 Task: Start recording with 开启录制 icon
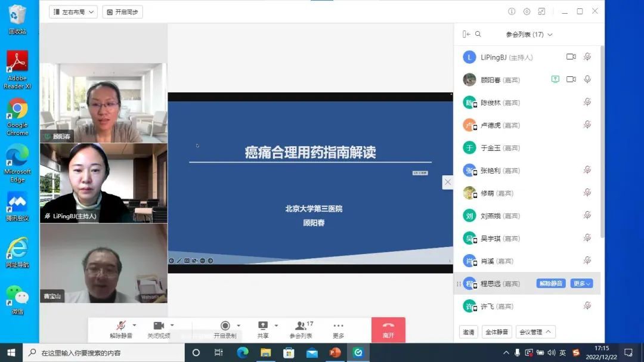[225, 326]
